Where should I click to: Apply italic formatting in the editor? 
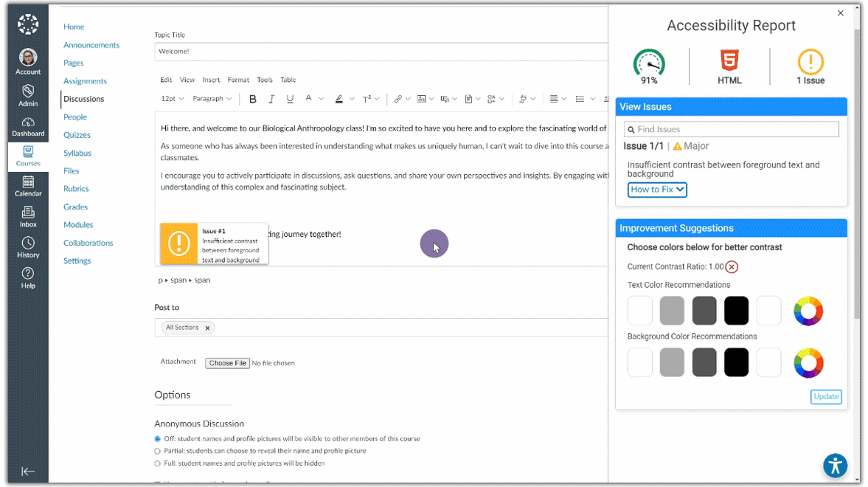(x=271, y=99)
